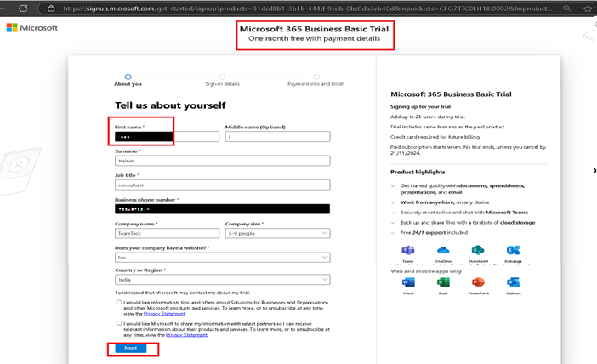Image resolution: width=597 pixels, height=364 pixels.
Task: Click the Word app icon
Action: click(408, 282)
